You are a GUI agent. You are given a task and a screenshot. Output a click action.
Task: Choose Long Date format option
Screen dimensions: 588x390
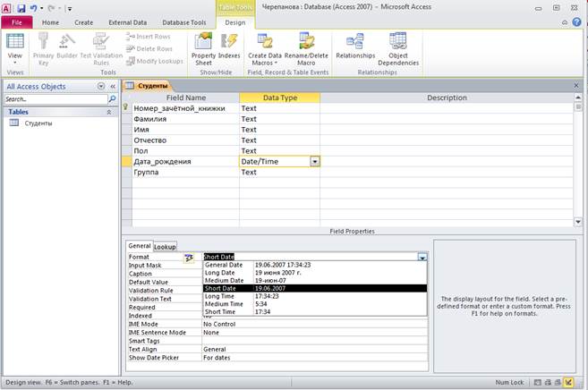[315, 273]
